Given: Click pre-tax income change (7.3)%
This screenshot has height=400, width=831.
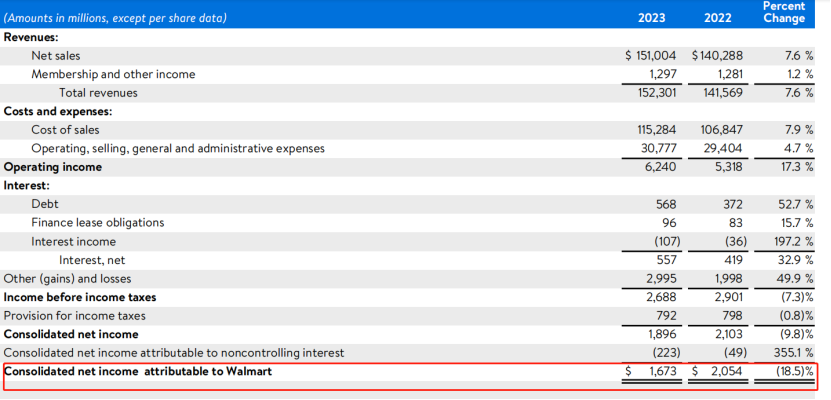Looking at the screenshot, I should point(798,297).
